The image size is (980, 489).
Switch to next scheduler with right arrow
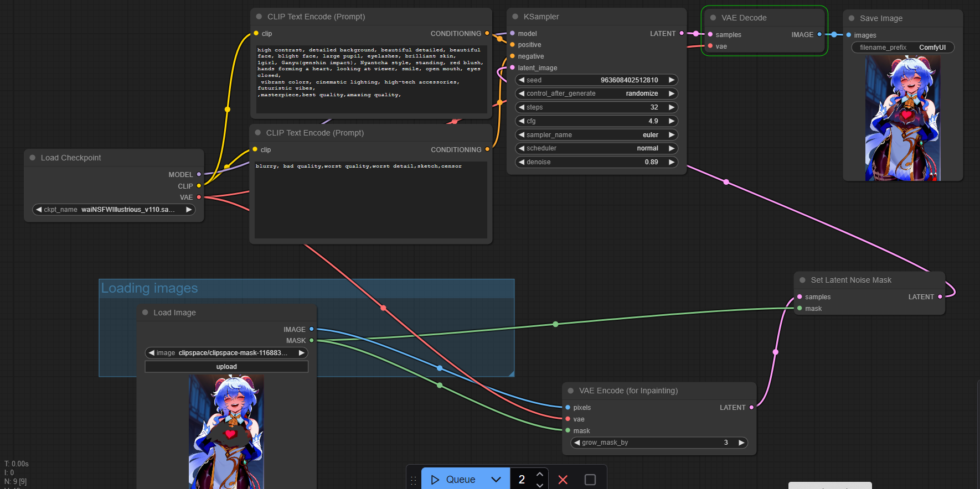(x=672, y=148)
